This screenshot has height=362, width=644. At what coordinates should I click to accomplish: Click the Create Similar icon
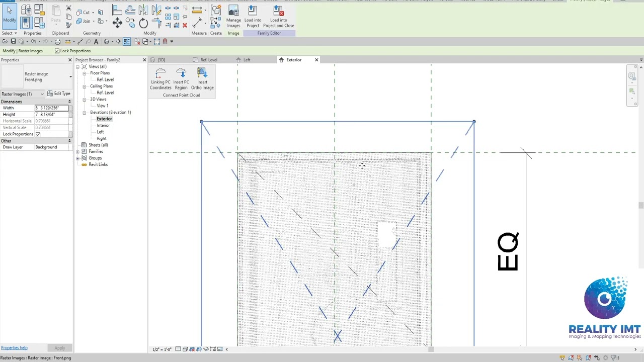pos(216,22)
